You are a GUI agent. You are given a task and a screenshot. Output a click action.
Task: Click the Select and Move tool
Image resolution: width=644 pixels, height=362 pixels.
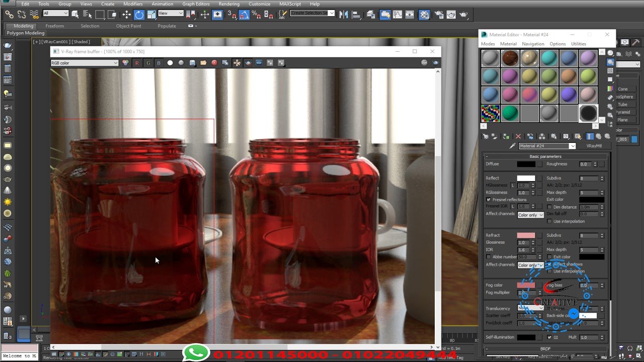pos(126,15)
